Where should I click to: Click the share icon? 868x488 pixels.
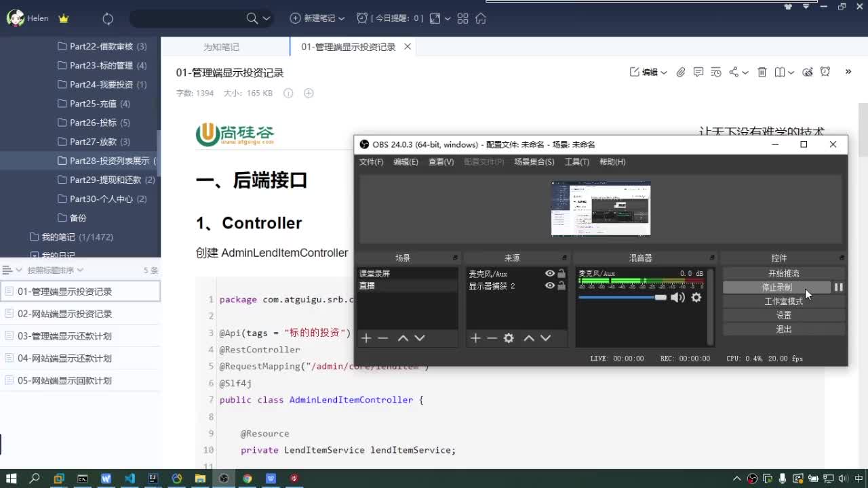(734, 72)
